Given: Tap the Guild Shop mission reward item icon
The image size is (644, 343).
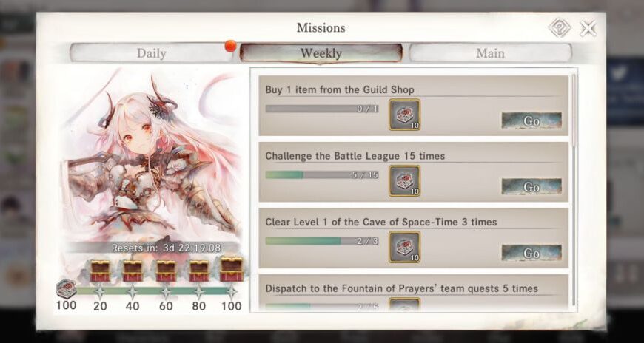Looking at the screenshot, I should tap(405, 115).
